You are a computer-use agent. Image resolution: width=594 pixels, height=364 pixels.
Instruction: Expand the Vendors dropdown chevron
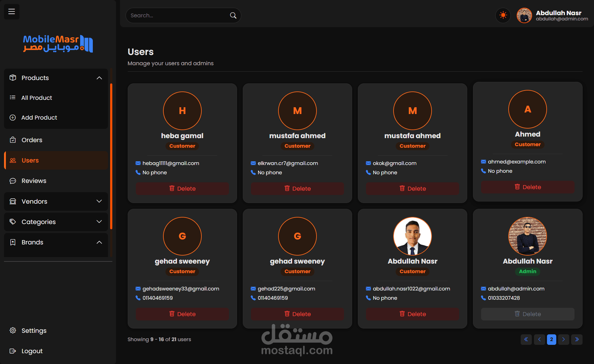(99, 201)
